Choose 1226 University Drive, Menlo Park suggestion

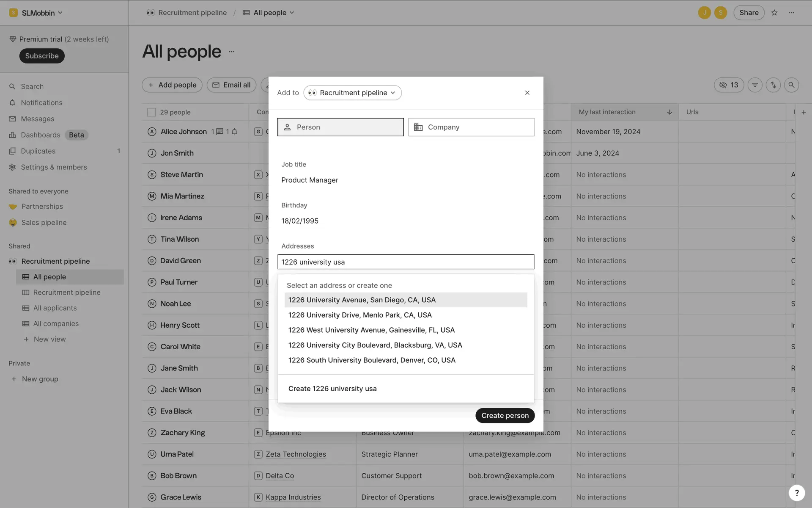tap(360, 315)
